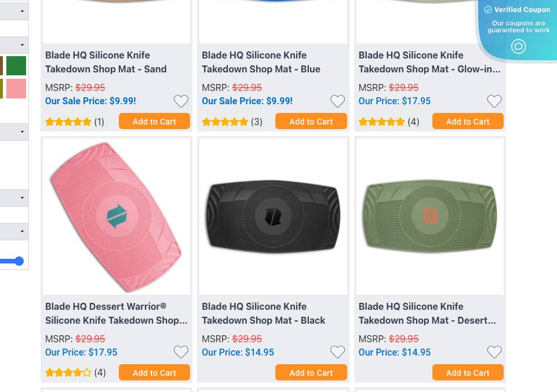Image resolution: width=557 pixels, height=392 pixels.
Task: Add the Sand shop mat to cart
Action: [x=154, y=122]
